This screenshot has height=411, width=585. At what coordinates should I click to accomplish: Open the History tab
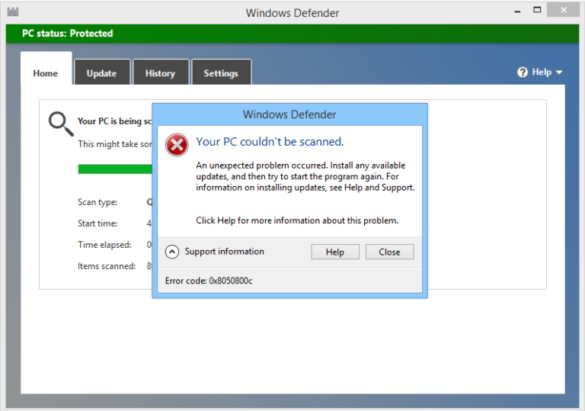point(160,73)
